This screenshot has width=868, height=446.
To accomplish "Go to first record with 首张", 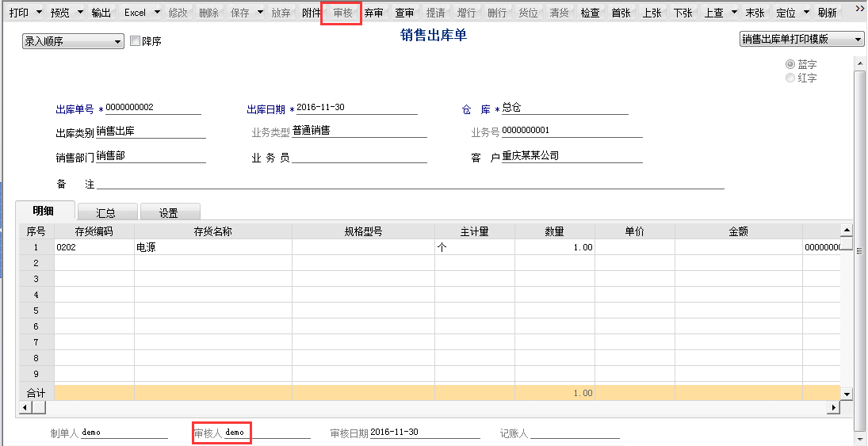I will [x=621, y=13].
